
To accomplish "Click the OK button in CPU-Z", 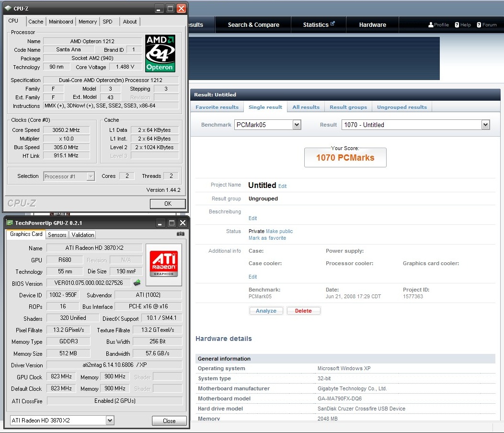I will [x=168, y=204].
